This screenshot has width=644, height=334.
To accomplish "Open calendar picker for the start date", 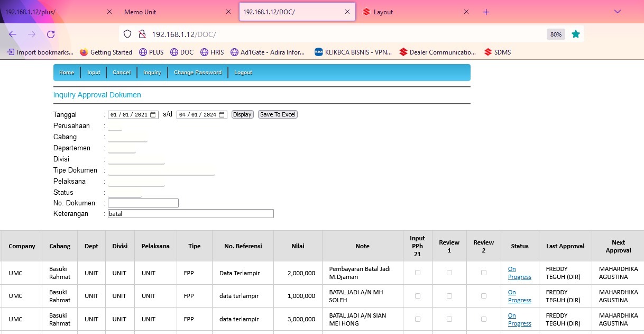I will tap(153, 115).
